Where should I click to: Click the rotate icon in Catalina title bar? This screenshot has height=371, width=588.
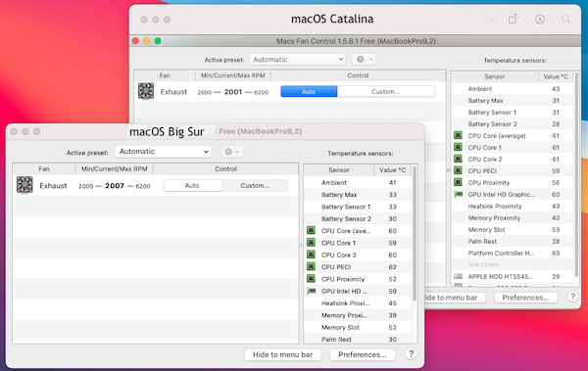[514, 19]
